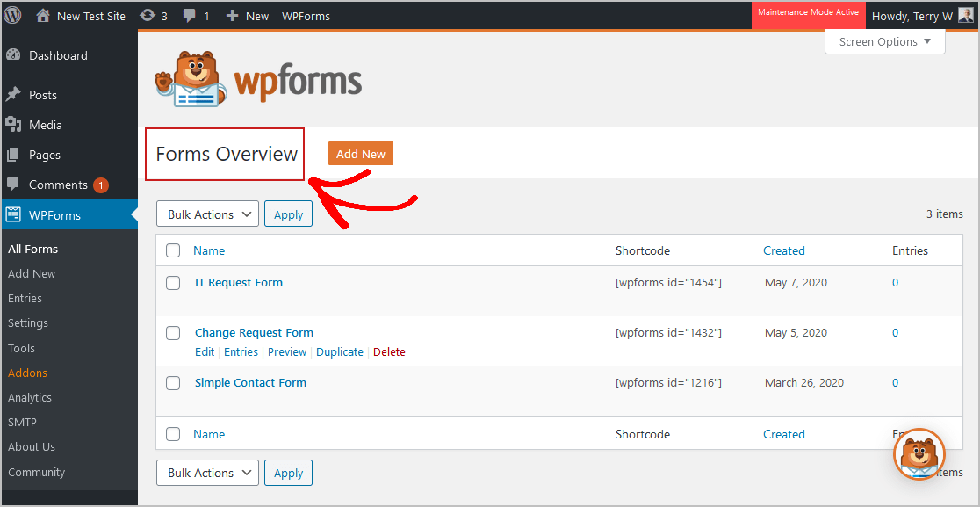Open Entries in WPForms submenu
Image resolution: width=980 pixels, height=507 pixels.
tap(25, 298)
